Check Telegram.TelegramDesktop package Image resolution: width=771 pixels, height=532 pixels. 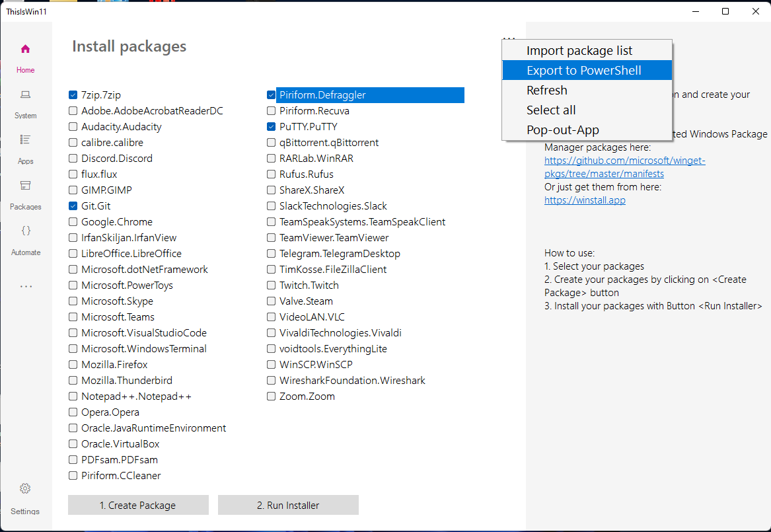point(271,253)
